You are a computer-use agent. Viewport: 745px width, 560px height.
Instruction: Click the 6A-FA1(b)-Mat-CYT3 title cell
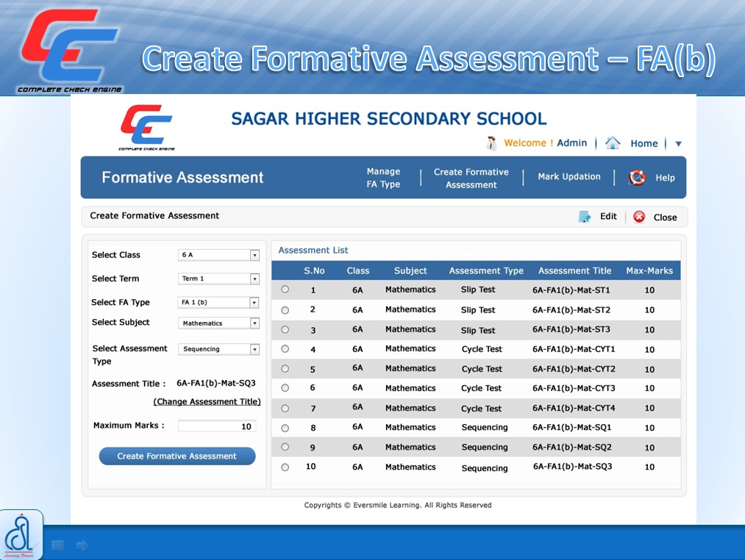(574, 388)
